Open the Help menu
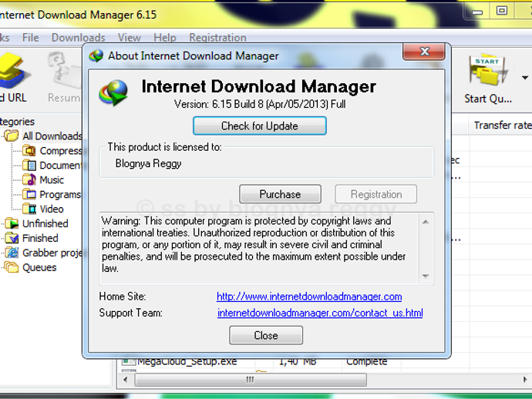 165,37
